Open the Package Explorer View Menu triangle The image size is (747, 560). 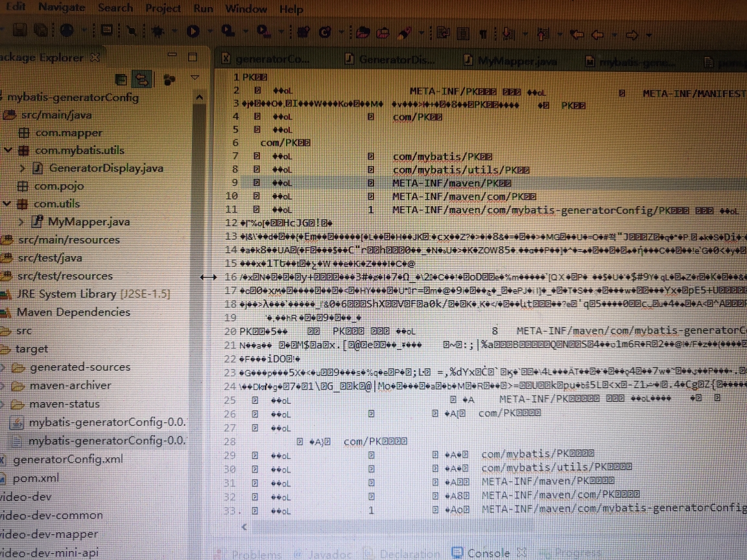tap(195, 78)
